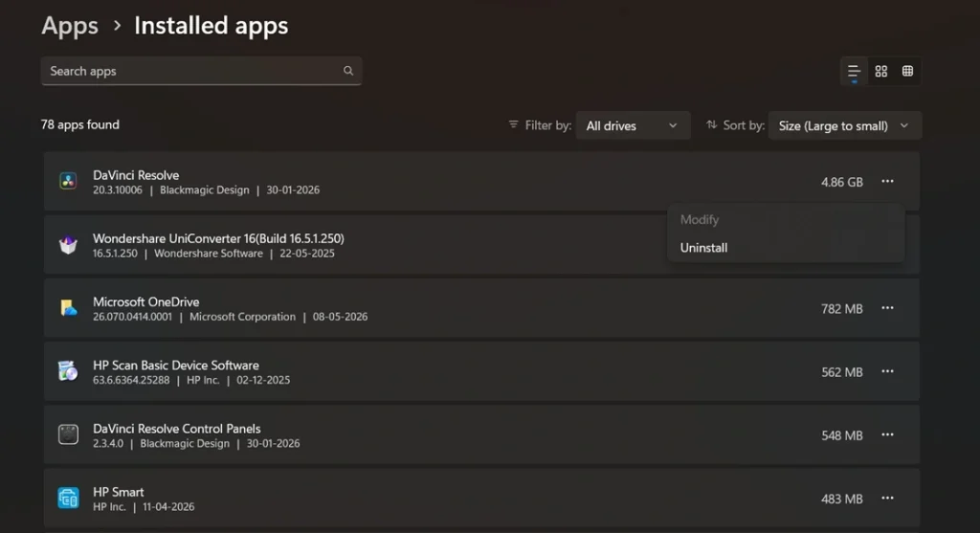Screen dimensions: 980x533
Task: Click the 16.5.1.250 version details line
Action: coord(213,253)
